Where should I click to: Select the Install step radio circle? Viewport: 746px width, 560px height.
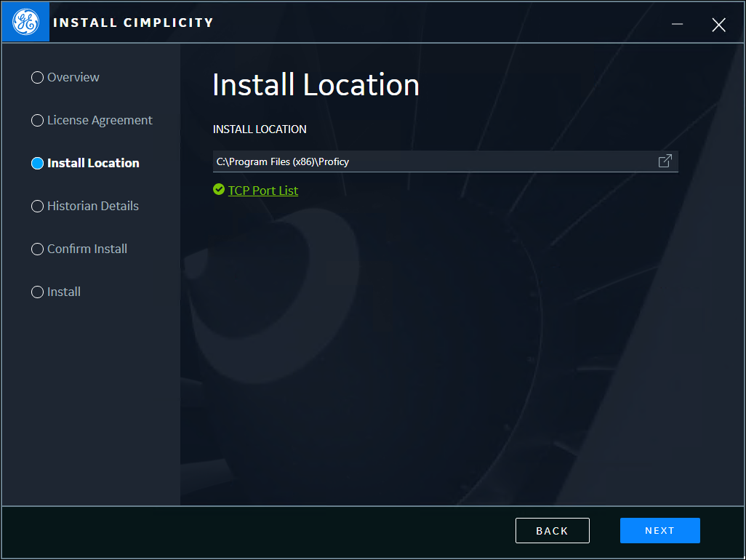coord(37,292)
